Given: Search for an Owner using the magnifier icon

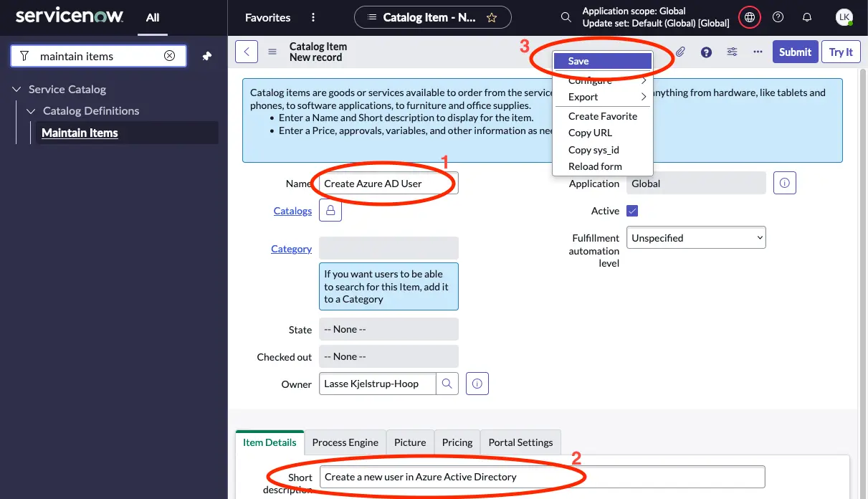Looking at the screenshot, I should coord(447,384).
